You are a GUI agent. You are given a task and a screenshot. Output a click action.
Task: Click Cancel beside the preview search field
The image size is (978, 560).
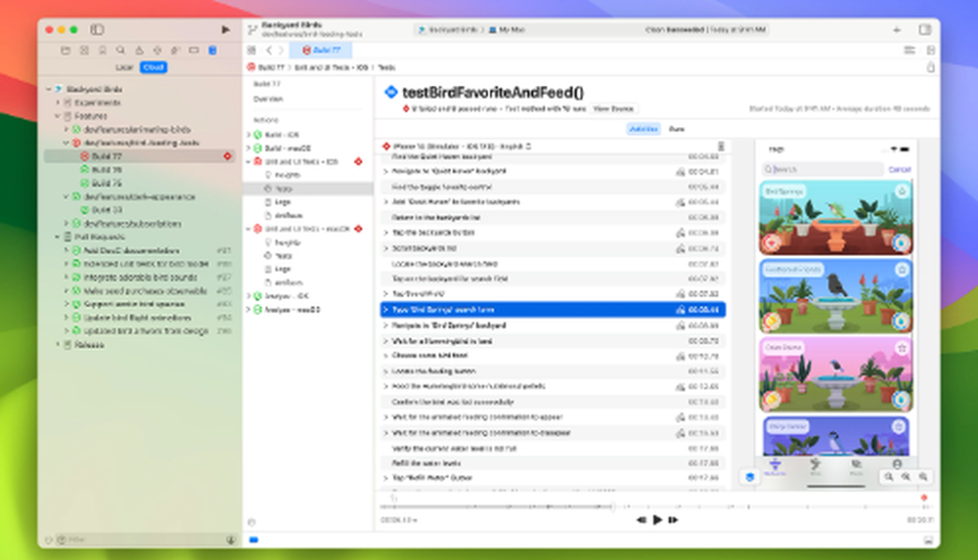coord(899,170)
